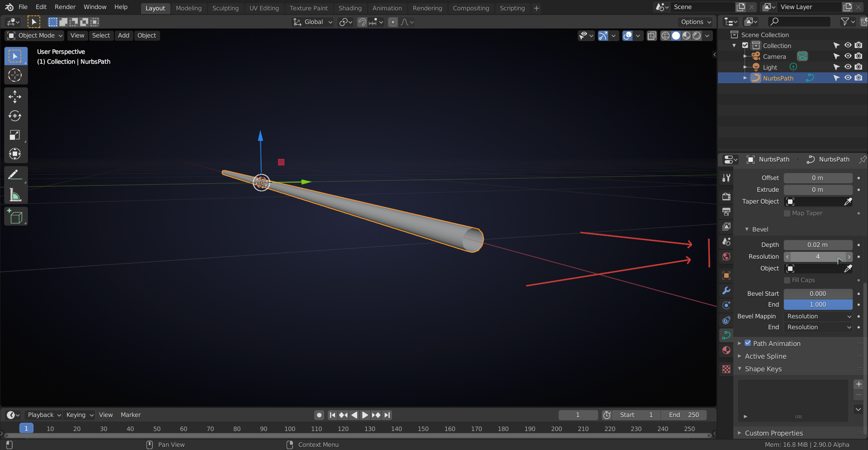868x450 pixels.
Task: Select the Move tool
Action: click(15, 96)
